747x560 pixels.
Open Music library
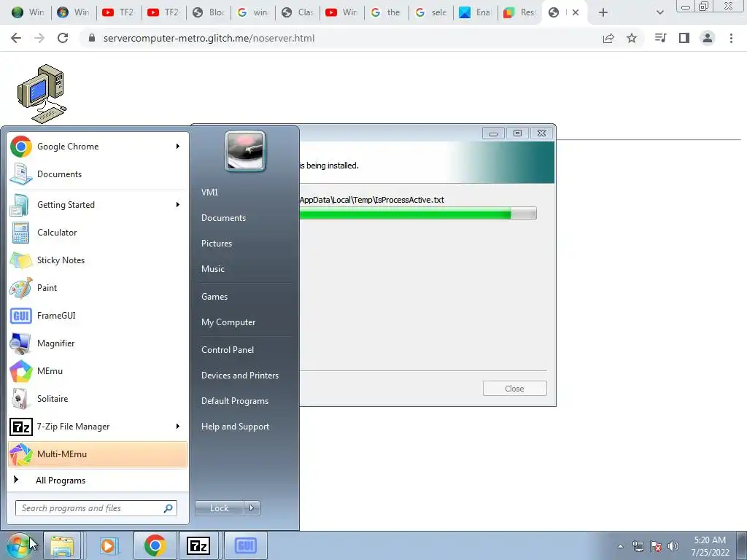(x=212, y=269)
